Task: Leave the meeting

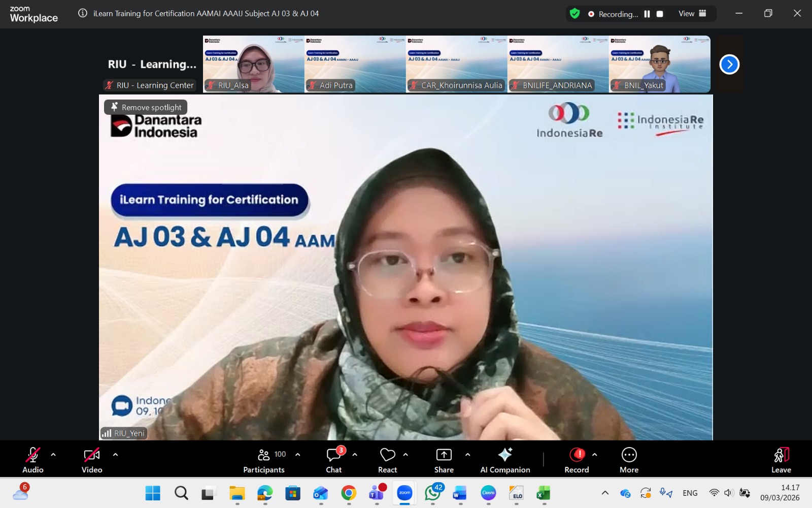Action: click(x=781, y=460)
